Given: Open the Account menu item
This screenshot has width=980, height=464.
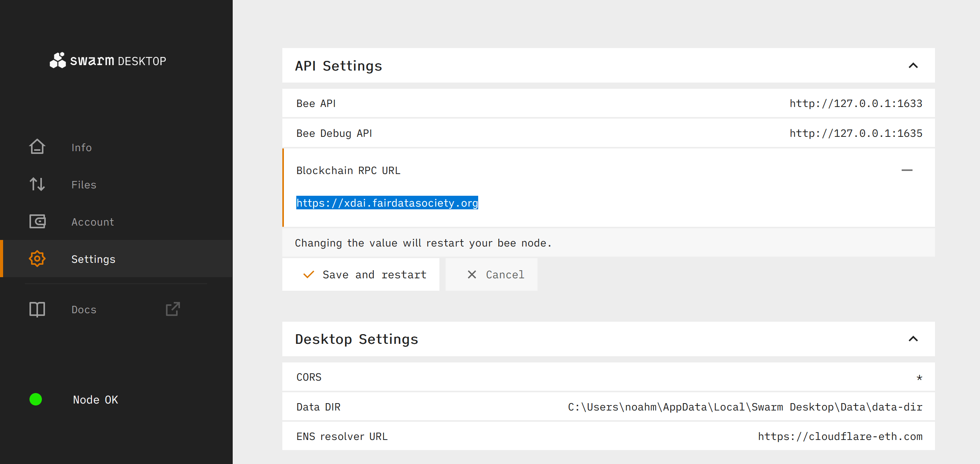Looking at the screenshot, I should click(93, 222).
